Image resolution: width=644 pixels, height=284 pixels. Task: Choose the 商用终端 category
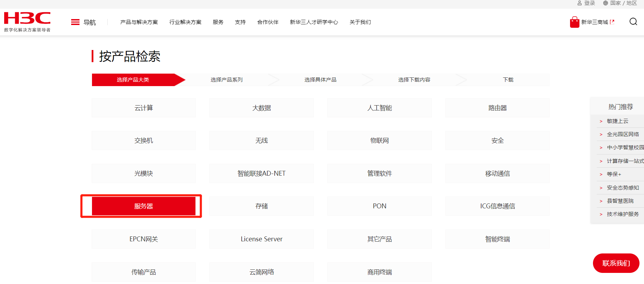[379, 272]
